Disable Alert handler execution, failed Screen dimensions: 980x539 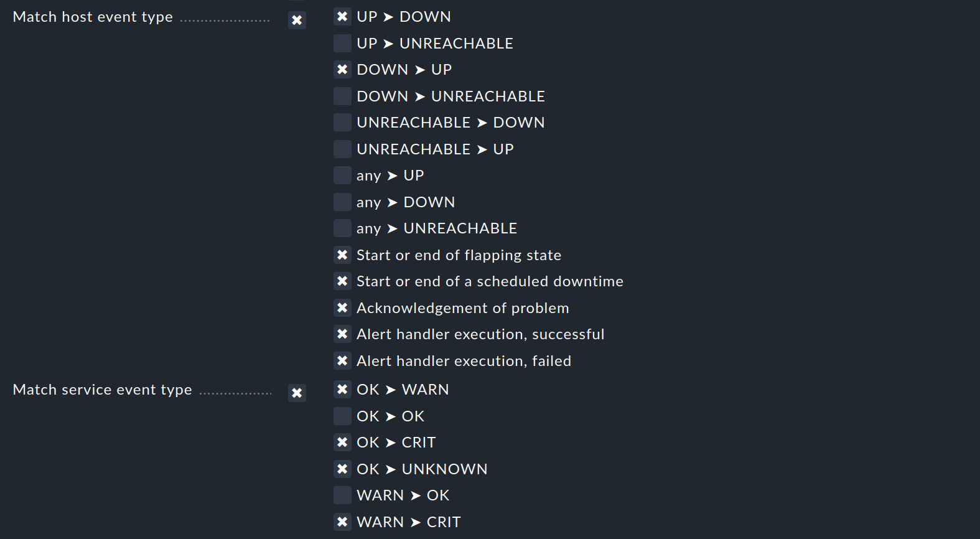pyautogui.click(x=343, y=360)
